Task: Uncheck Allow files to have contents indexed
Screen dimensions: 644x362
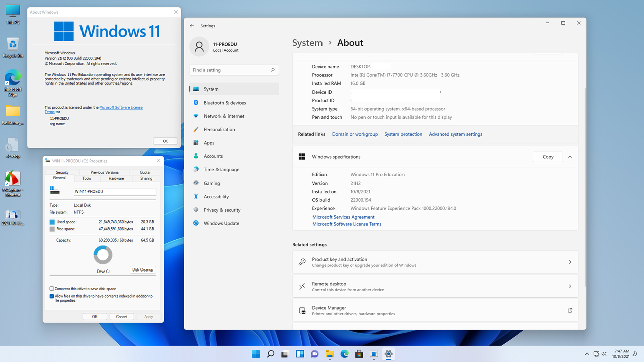Action: click(x=52, y=296)
